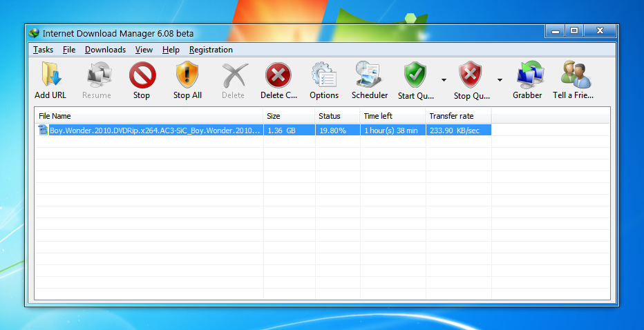Sort by the File Name column header
Screen dimensions: 644x330
pyautogui.click(x=149, y=116)
